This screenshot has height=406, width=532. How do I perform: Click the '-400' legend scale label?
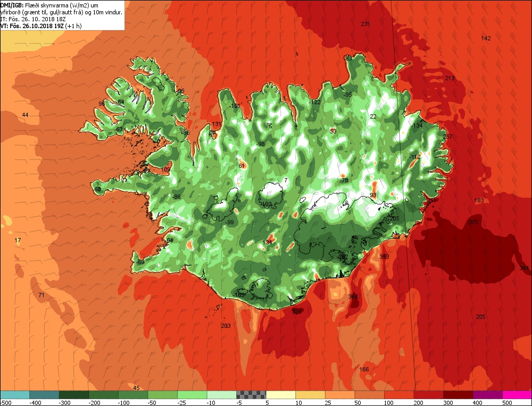pyautogui.click(x=35, y=403)
